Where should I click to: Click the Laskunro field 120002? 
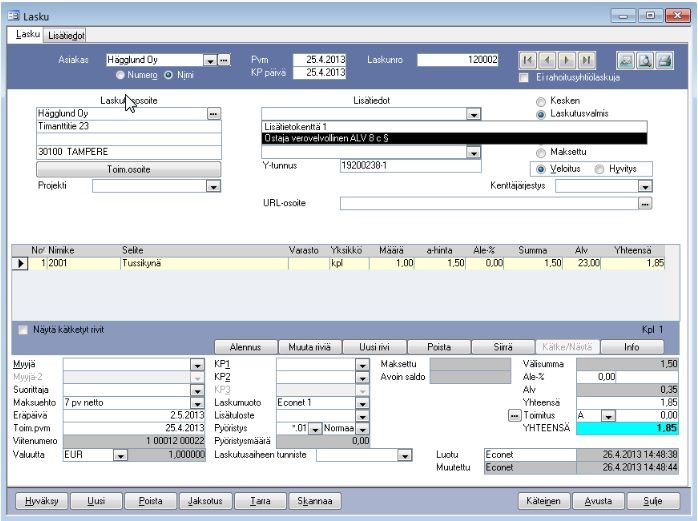[x=458, y=60]
